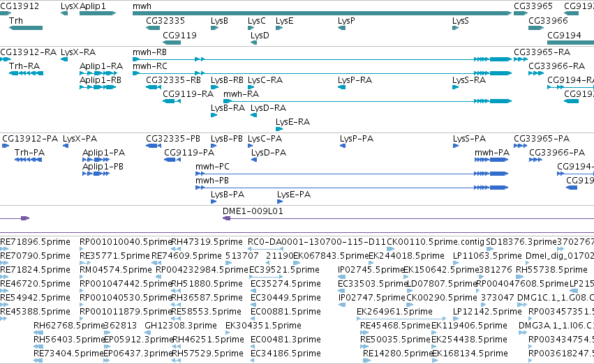Viewport: 594px width, 364px height.
Task: Open the RE14280.5prime EST label
Action: point(398,354)
